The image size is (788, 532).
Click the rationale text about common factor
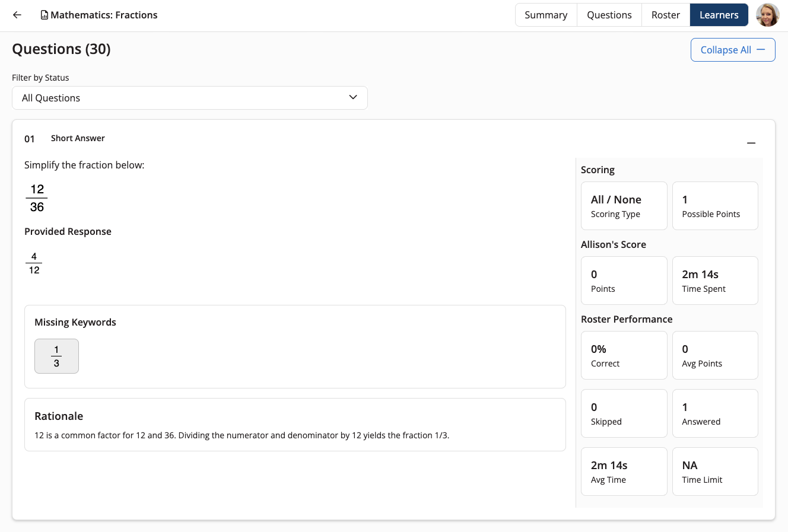click(x=242, y=435)
